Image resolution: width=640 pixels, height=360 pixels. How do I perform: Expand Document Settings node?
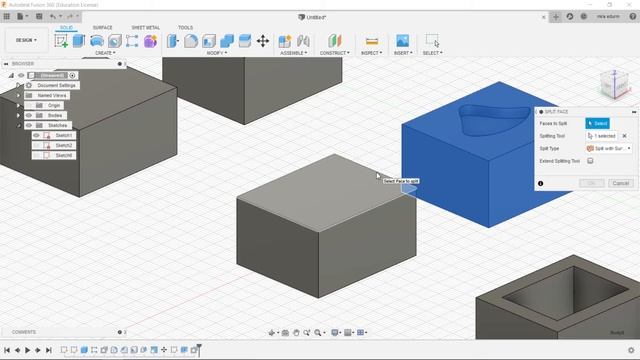[18, 85]
